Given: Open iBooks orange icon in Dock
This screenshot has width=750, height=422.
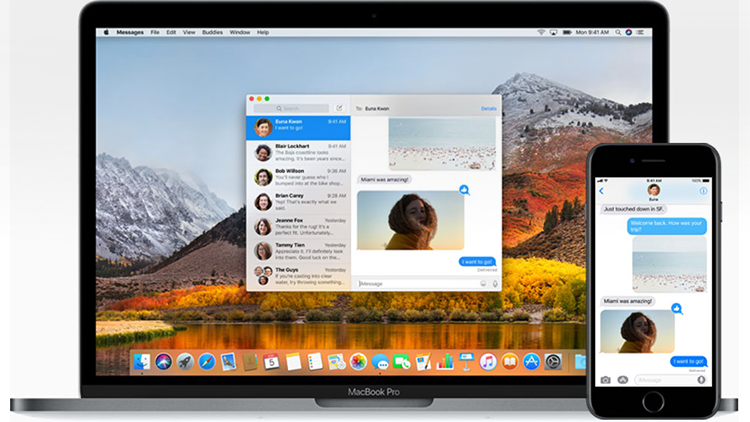Looking at the screenshot, I should [509, 362].
